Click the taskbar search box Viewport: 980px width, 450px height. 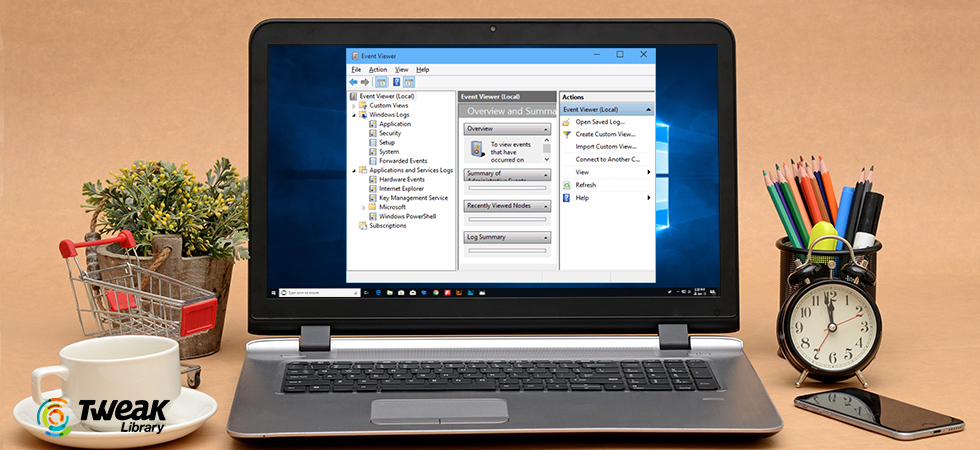coord(319,292)
